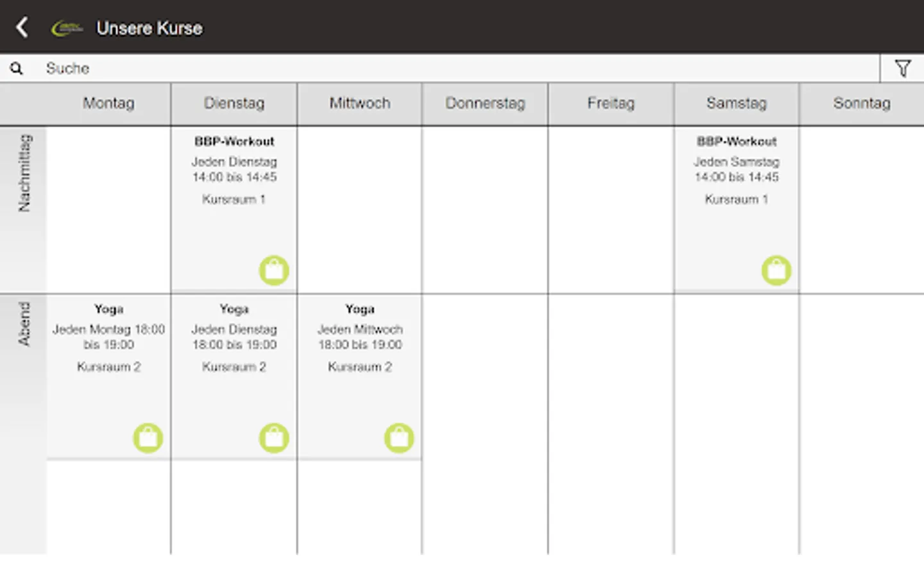Choose the Freitag column header
This screenshot has height=578, width=924.
coord(611,103)
